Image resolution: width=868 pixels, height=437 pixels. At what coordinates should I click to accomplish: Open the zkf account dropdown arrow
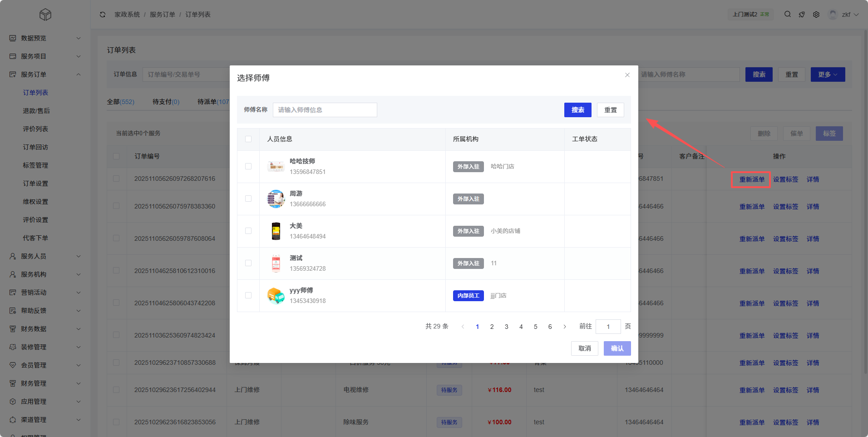click(856, 15)
